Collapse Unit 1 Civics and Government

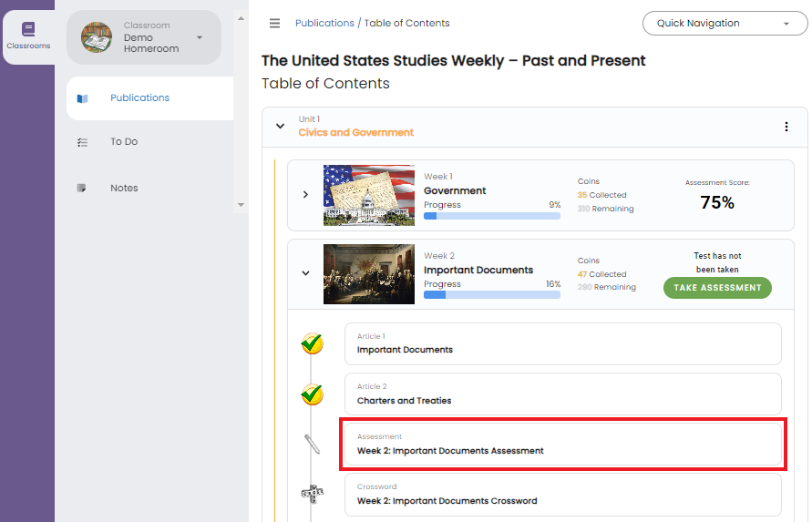point(280,127)
